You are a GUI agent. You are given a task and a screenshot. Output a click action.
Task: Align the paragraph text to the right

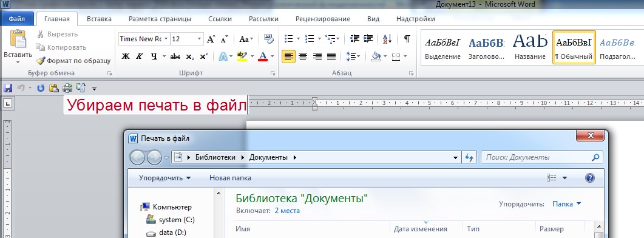point(317,56)
